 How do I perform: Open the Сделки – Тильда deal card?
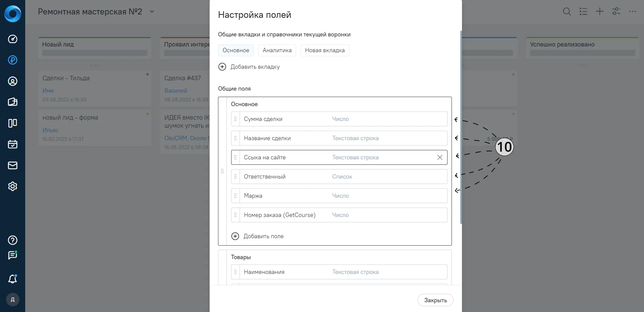95,89
